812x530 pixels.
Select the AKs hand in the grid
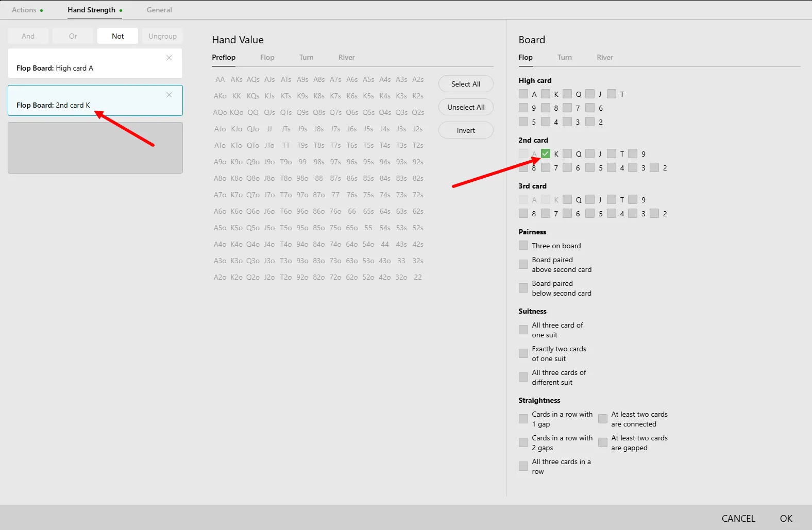[x=236, y=79]
